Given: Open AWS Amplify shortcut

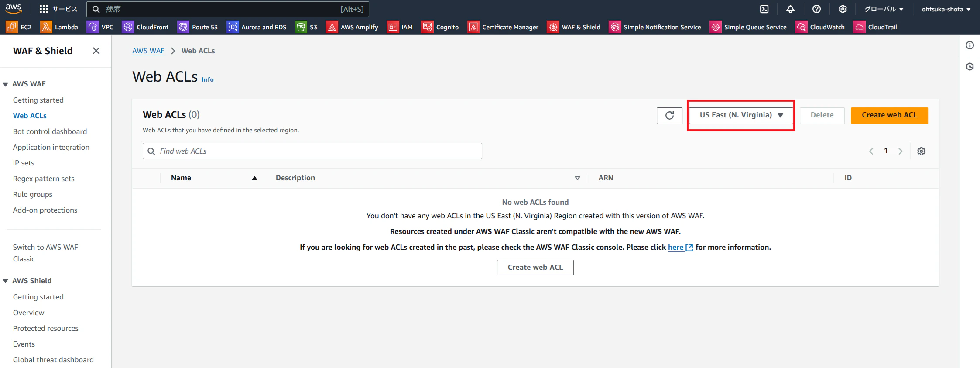Looking at the screenshot, I should coord(352,27).
